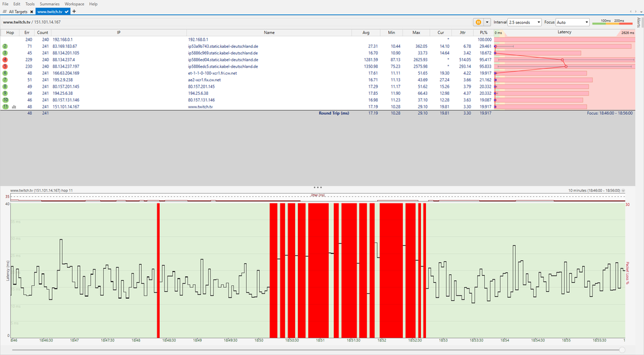Click the timeline scrollbar handle at bottom
The height and width of the screenshot is (355, 644).
tap(621, 349)
